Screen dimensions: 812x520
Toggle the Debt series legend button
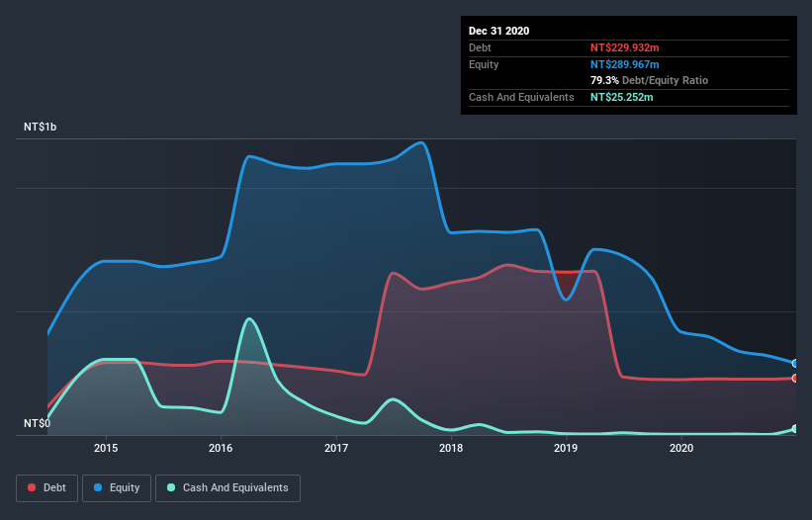pyautogui.click(x=47, y=488)
